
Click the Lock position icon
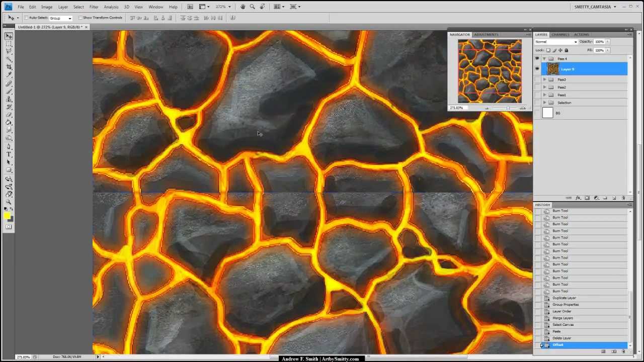click(560, 50)
